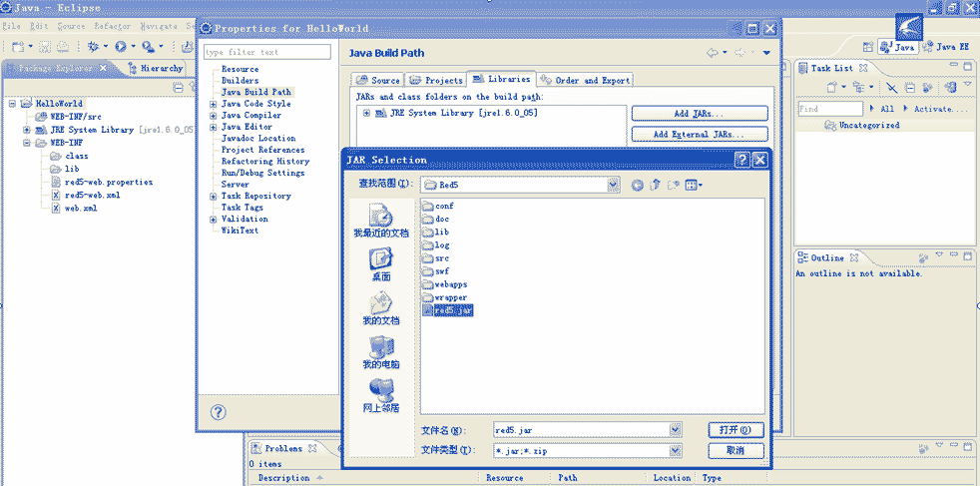Expand JRE System Library in Libraries list
Screen dimensions: 980x486
coord(367,113)
